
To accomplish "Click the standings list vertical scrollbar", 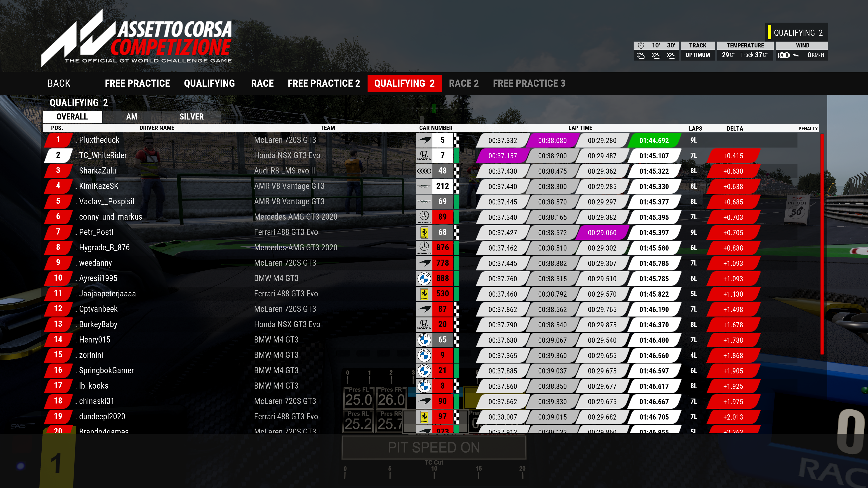I will click(x=822, y=244).
